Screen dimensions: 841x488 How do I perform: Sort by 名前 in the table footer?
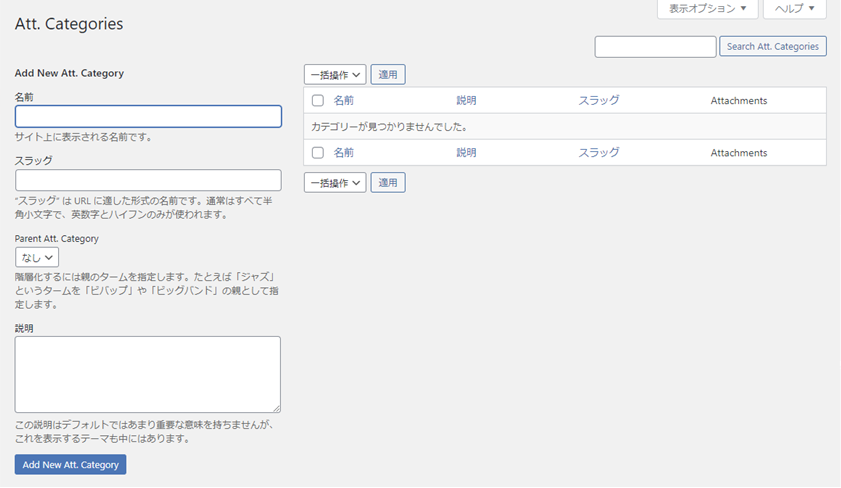[x=344, y=153]
